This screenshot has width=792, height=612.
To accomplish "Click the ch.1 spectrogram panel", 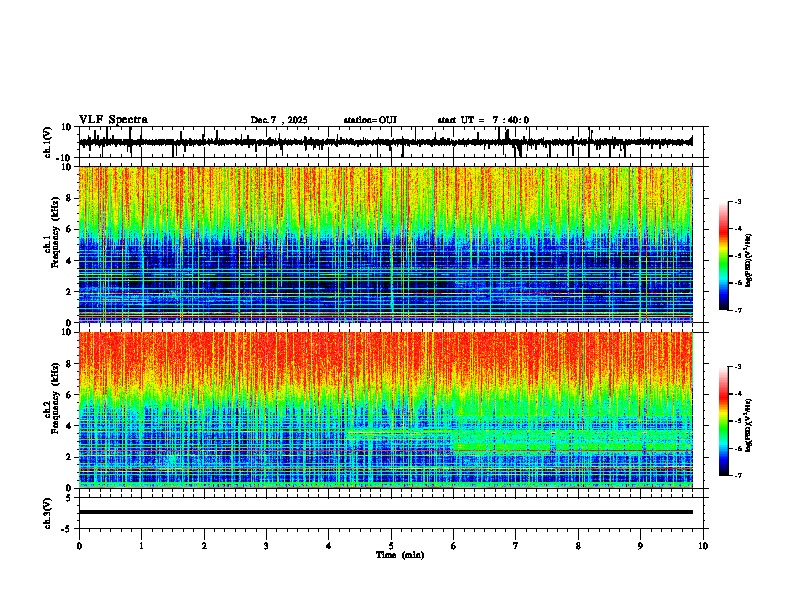I will tap(386, 244).
